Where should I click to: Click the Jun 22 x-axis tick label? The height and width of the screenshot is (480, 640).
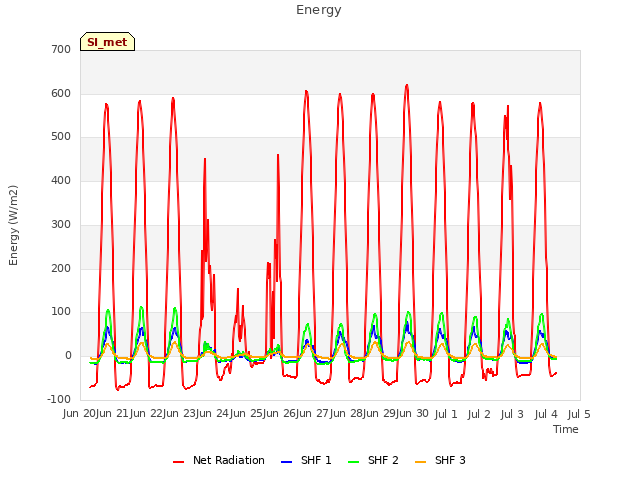[x=147, y=414]
